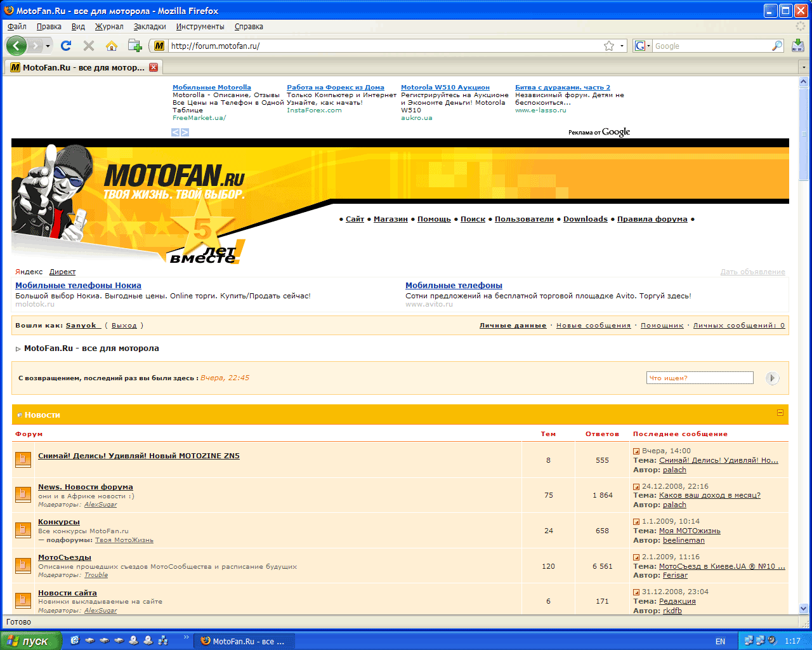Image resolution: width=812 pixels, height=650 pixels.
Task: Open Правила форума link
Action: pyautogui.click(x=652, y=219)
